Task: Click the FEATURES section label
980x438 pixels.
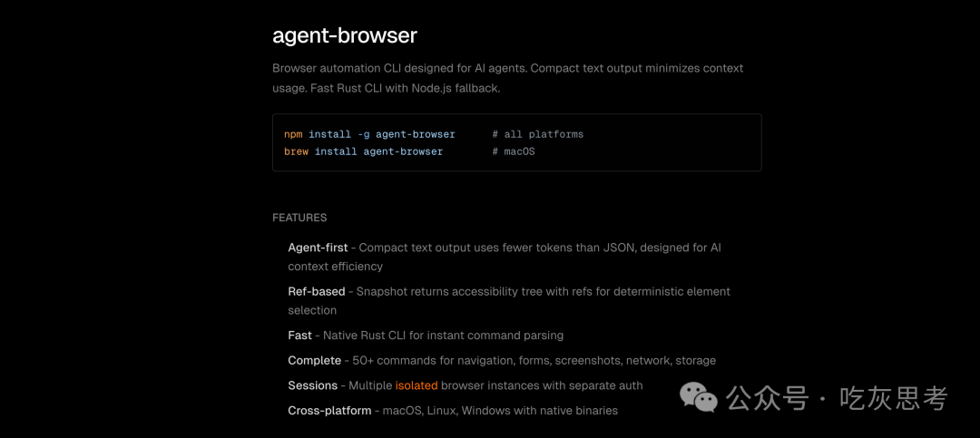Action: (x=299, y=218)
